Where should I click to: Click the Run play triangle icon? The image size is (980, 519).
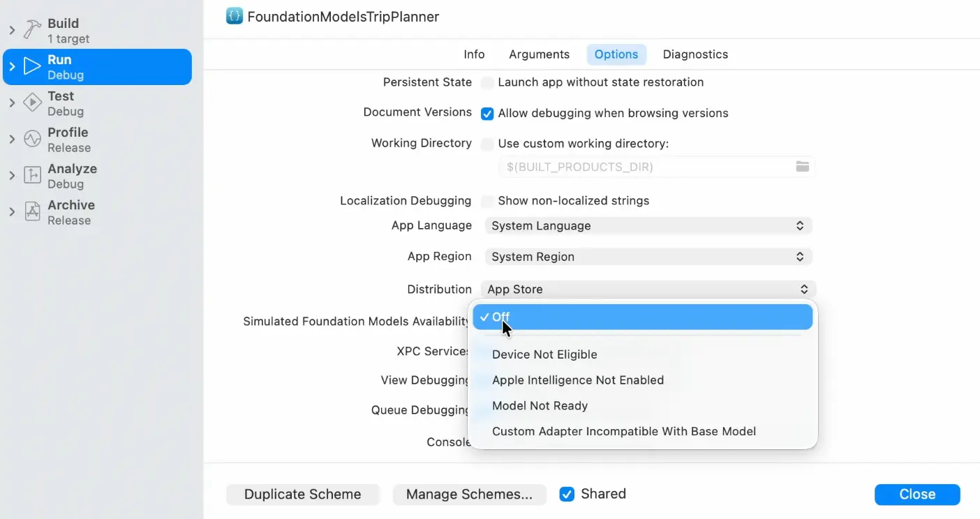click(32, 66)
